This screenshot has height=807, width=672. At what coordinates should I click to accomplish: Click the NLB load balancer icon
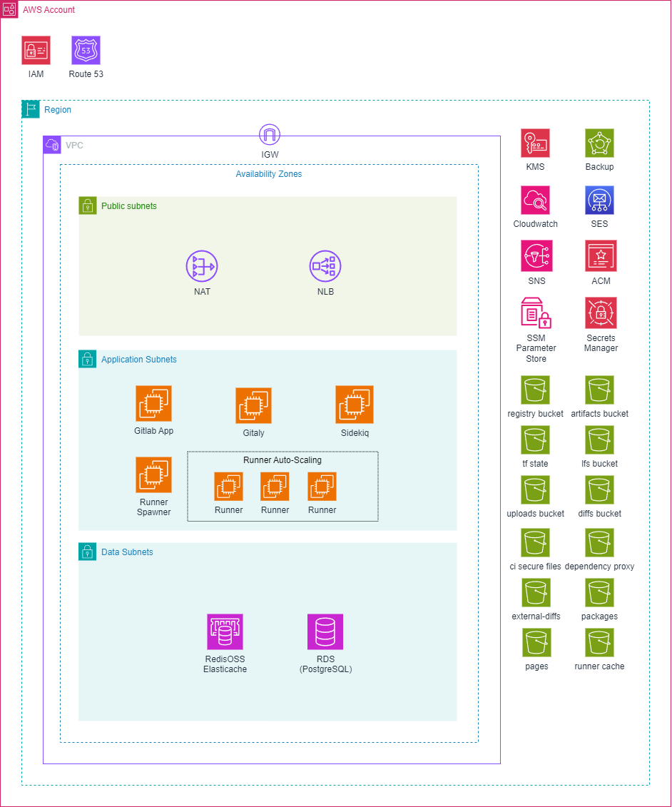pos(325,266)
